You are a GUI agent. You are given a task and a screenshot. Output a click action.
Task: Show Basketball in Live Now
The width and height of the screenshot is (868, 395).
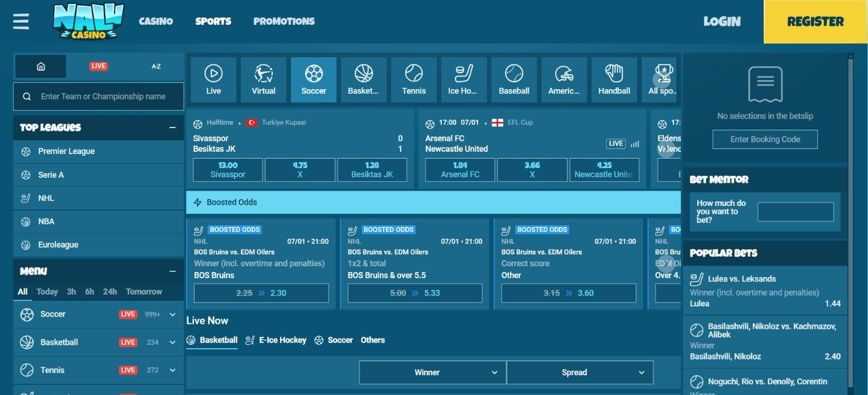pos(212,340)
